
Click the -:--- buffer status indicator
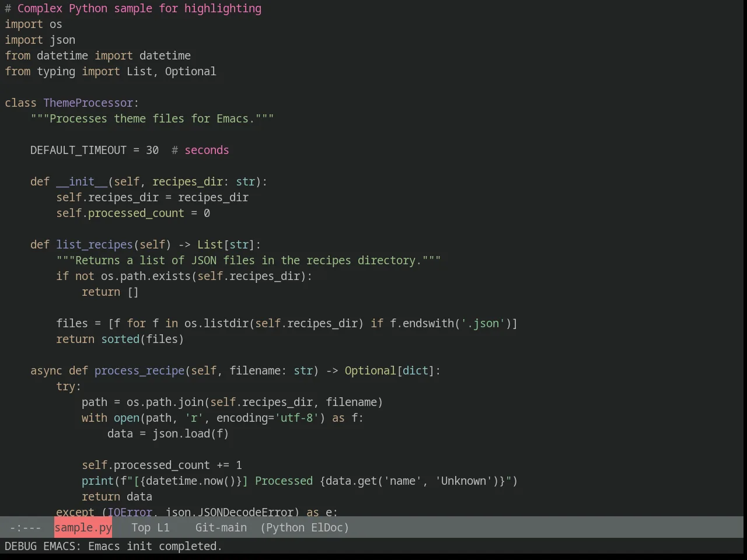click(25, 527)
